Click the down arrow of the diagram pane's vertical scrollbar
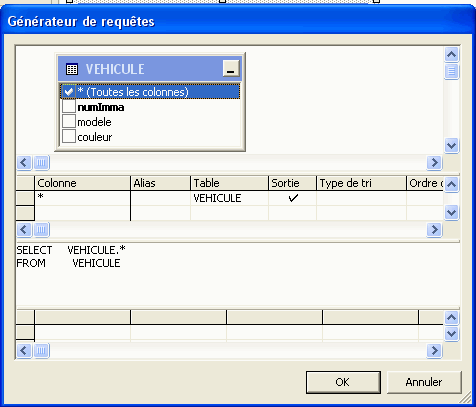 [x=451, y=145]
